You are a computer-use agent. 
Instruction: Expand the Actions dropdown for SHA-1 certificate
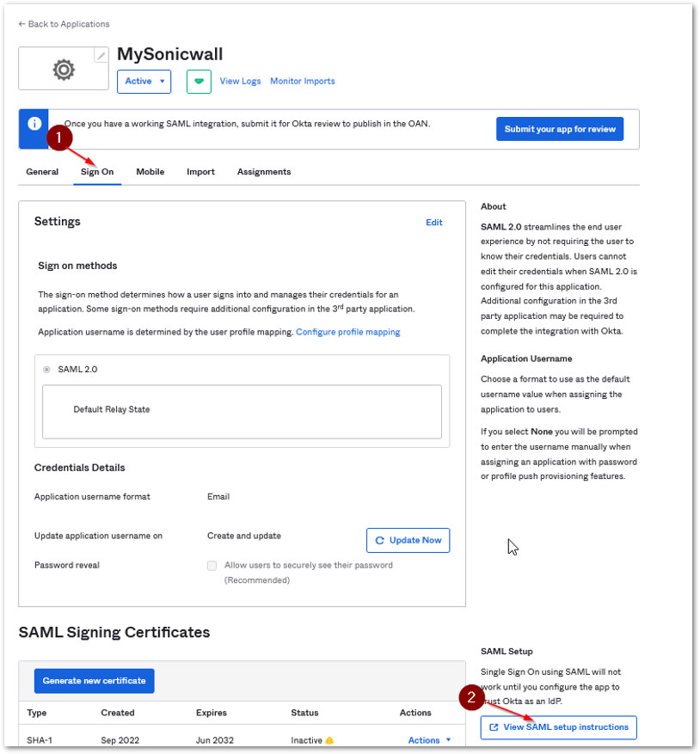click(x=429, y=740)
